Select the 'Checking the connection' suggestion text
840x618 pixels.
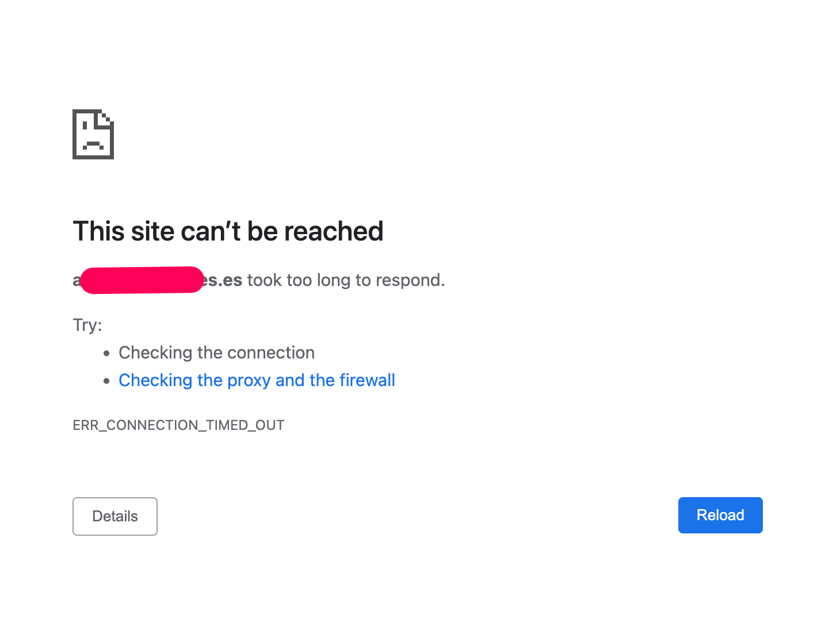tap(216, 353)
